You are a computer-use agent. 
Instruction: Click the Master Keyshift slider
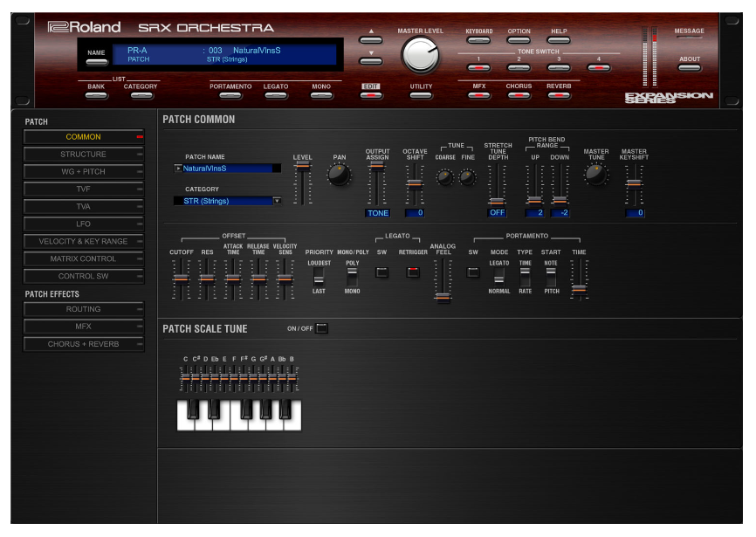634,184
